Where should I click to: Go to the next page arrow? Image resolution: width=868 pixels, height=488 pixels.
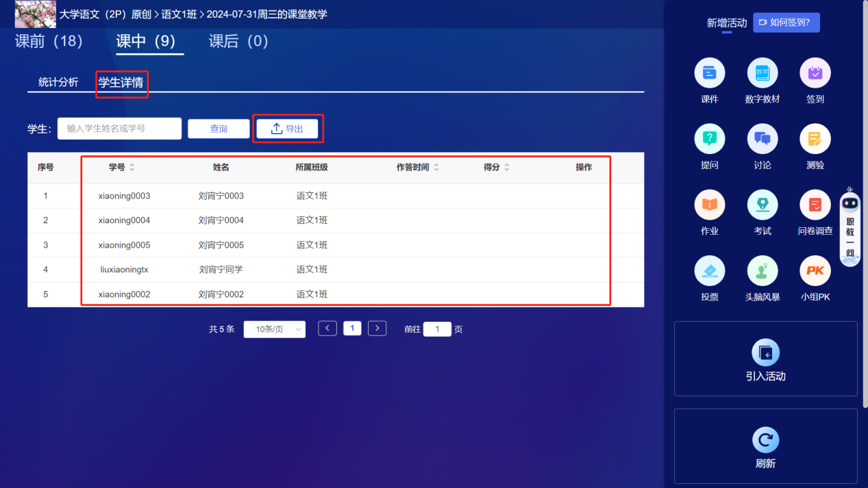click(377, 329)
